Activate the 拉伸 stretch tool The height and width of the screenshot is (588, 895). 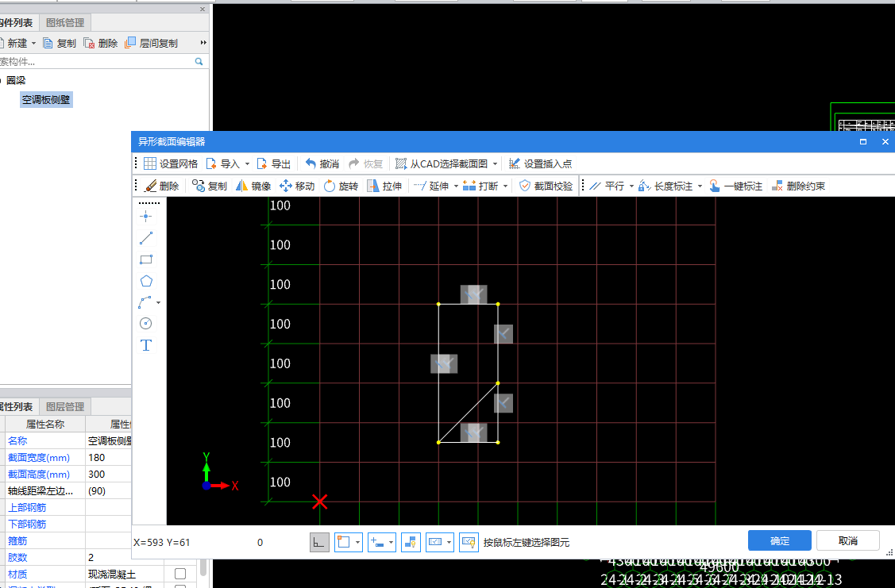click(384, 186)
